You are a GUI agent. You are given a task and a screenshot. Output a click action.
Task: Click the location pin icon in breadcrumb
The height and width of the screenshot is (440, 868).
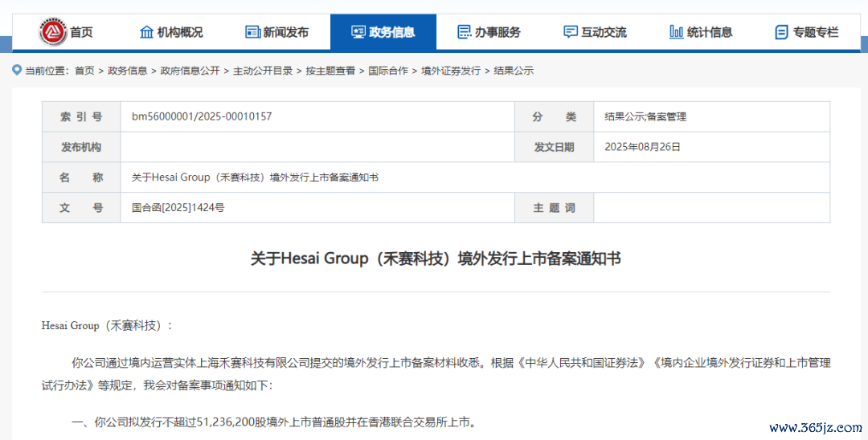pos(17,71)
